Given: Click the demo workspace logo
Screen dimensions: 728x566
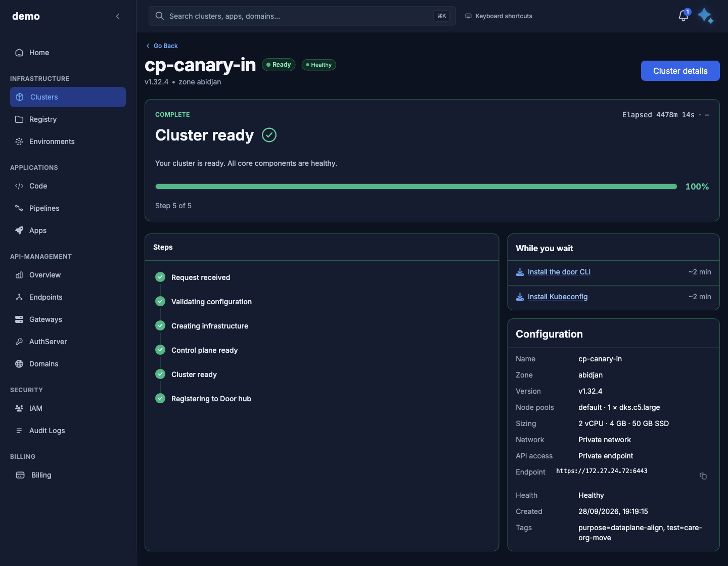Looking at the screenshot, I should (x=26, y=16).
